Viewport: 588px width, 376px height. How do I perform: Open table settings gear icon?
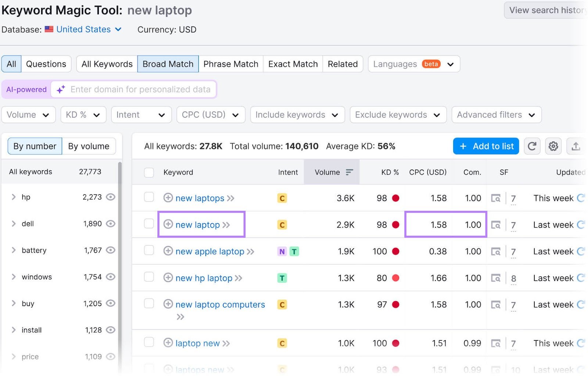(x=553, y=146)
